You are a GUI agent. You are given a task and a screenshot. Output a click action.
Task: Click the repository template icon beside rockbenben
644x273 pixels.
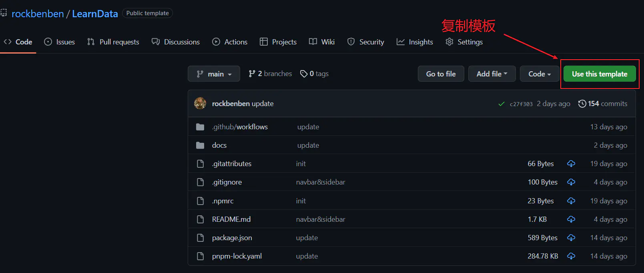pos(4,13)
